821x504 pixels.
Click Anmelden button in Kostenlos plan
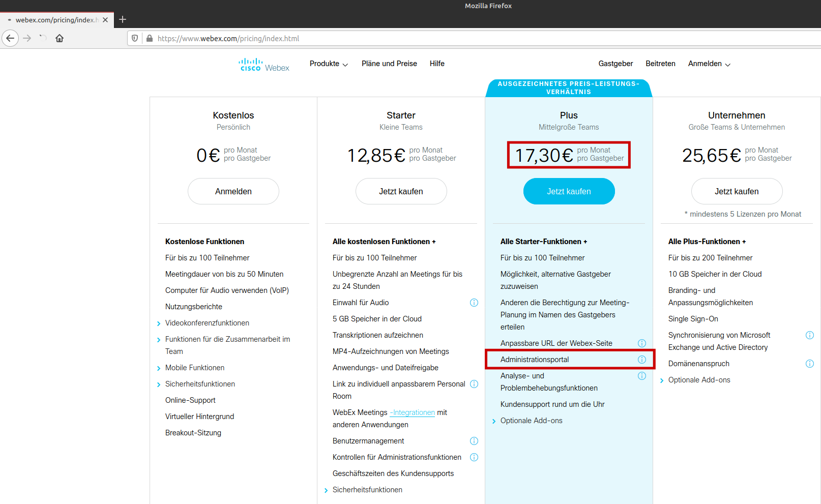(x=233, y=191)
